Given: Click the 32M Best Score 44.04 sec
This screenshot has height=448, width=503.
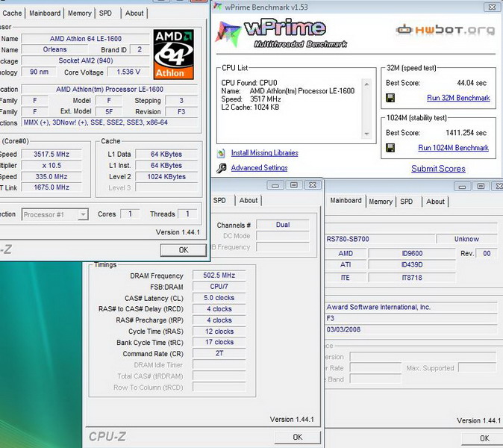Looking at the screenshot, I should [x=472, y=83].
